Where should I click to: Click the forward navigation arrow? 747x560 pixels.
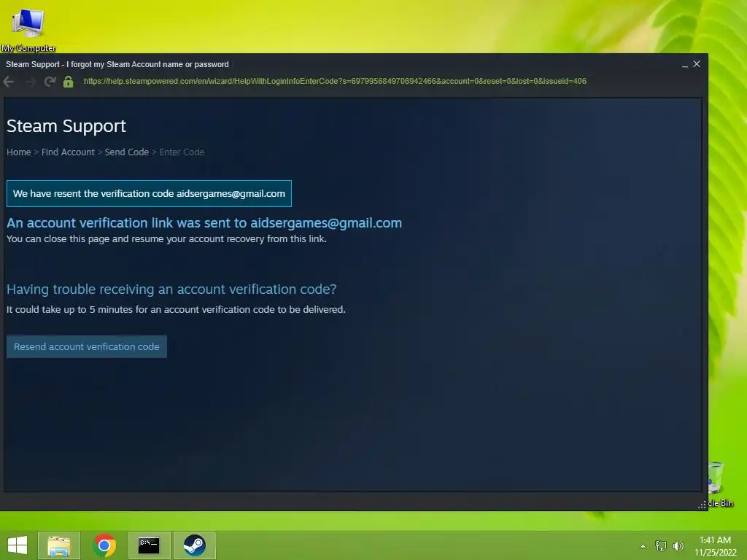(x=31, y=82)
